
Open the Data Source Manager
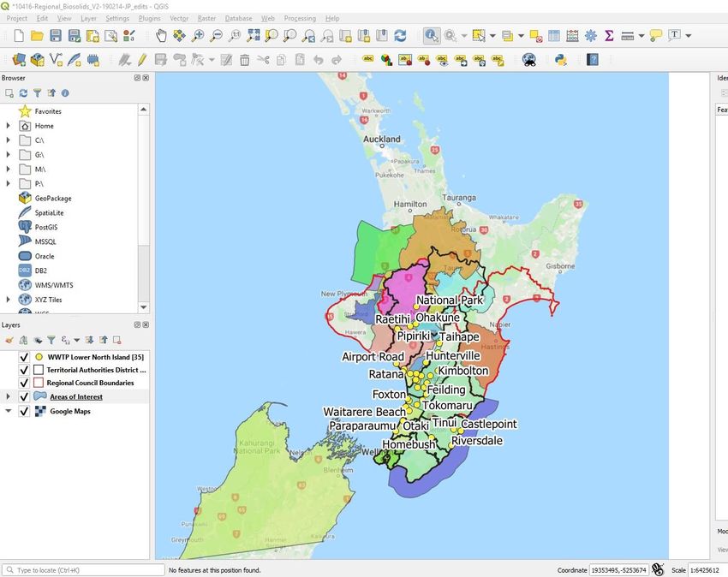[x=19, y=59]
